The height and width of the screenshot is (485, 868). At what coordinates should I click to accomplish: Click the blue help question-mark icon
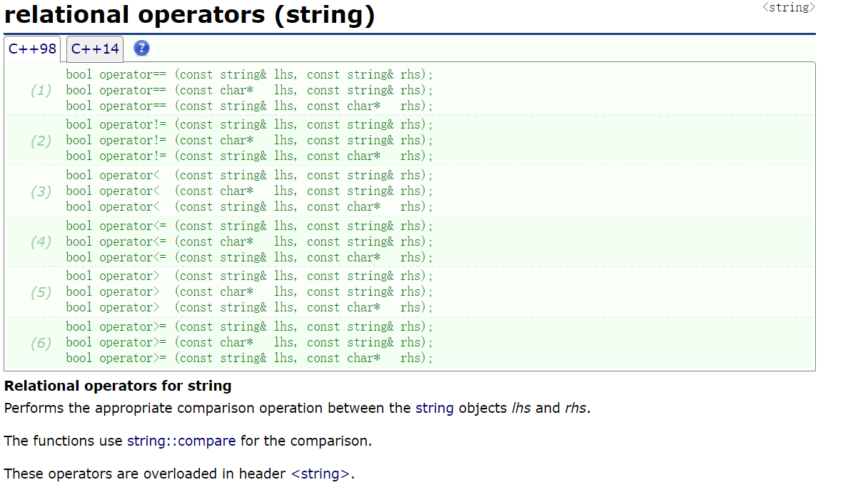142,49
